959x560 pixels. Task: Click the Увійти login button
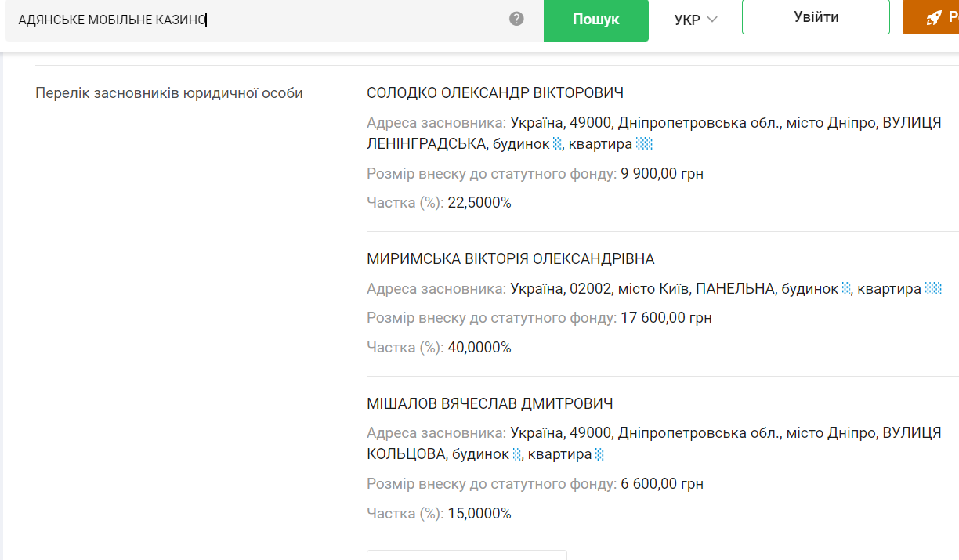(x=816, y=17)
